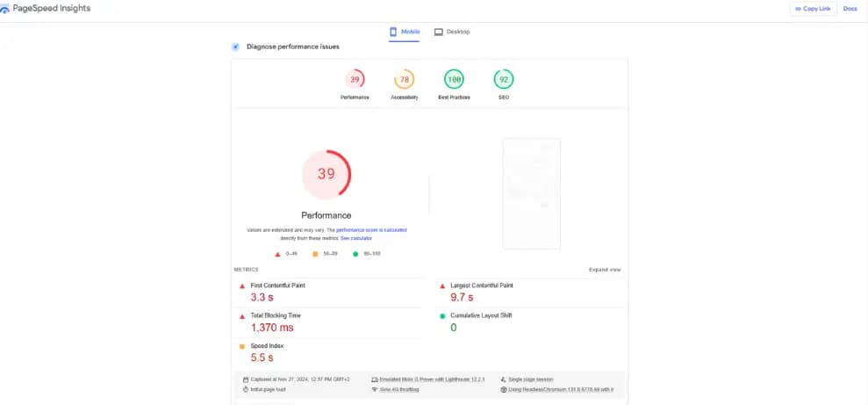Click the Largest Contentful Paint value 9.7 s

[462, 298]
